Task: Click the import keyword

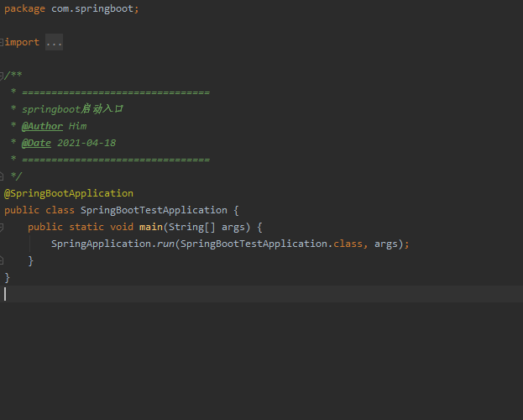Action: (x=23, y=42)
